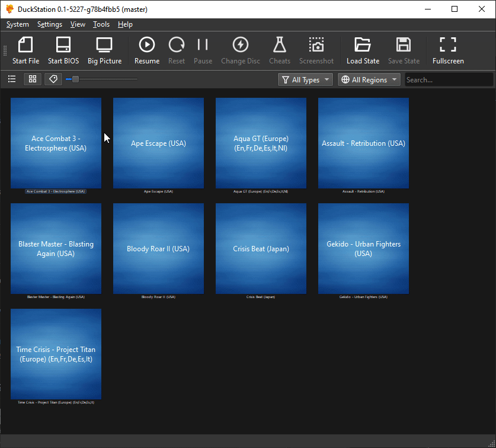Launch Start BIOS from the toolbar

(63, 50)
